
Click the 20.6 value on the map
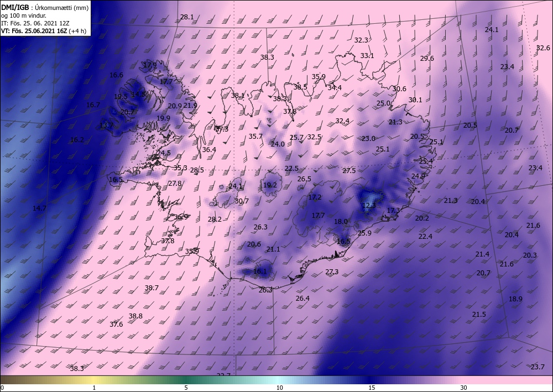click(254, 244)
